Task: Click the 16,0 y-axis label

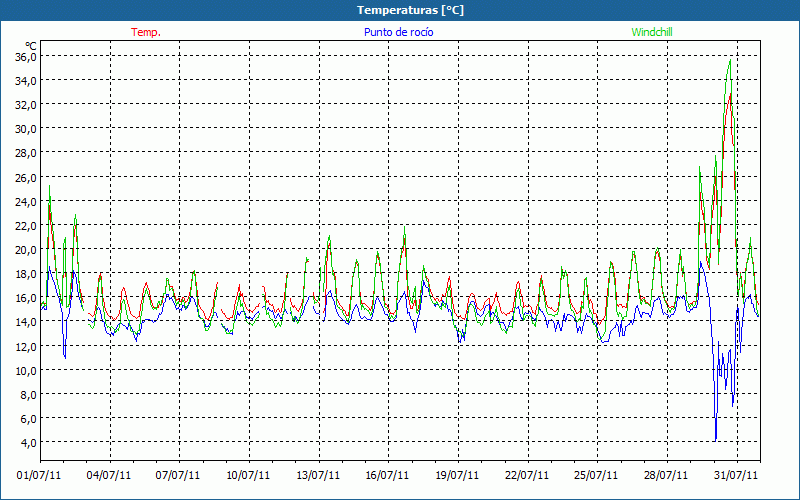Action: (25, 297)
